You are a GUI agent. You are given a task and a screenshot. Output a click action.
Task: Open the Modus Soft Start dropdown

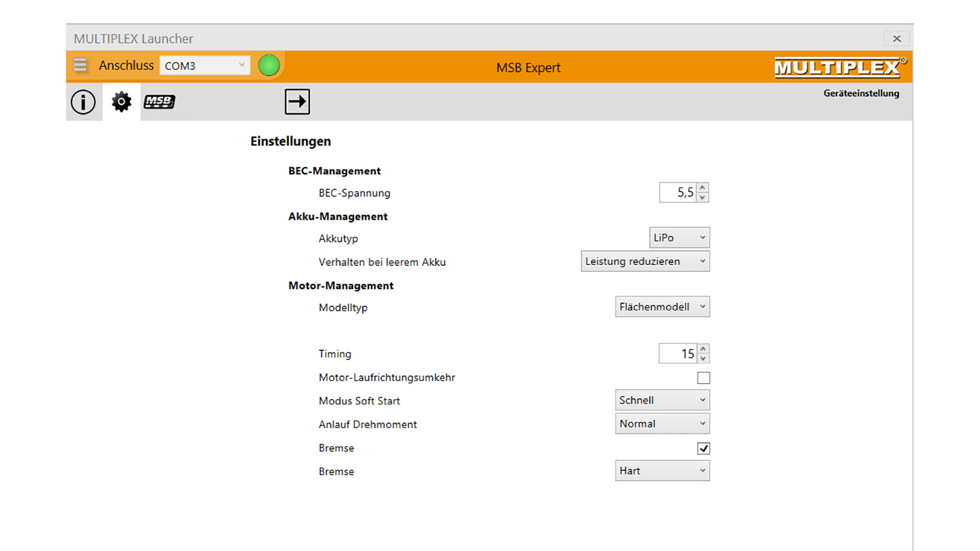click(x=662, y=400)
